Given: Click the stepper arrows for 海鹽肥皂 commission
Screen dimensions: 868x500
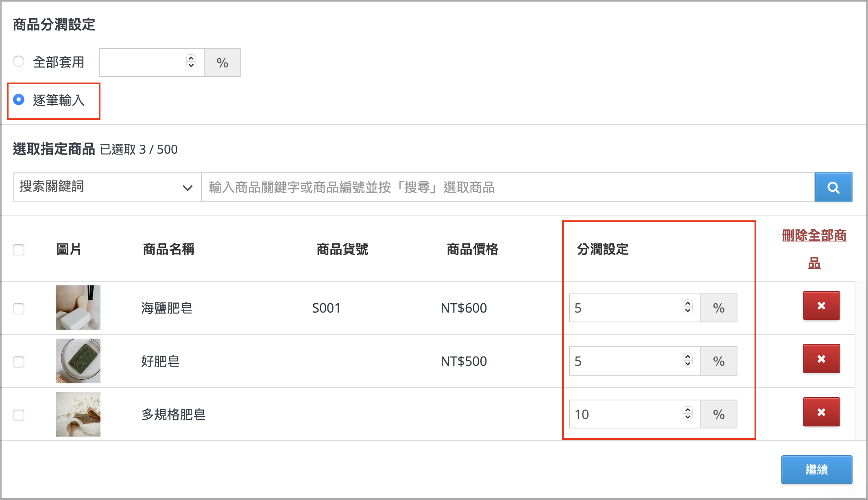Looking at the screenshot, I should tap(688, 307).
